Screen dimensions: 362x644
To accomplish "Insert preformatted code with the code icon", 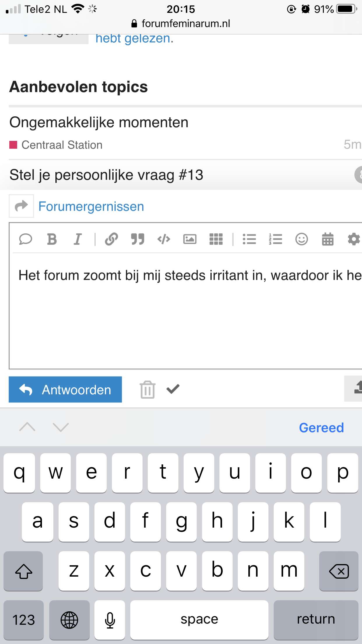I will point(164,239).
